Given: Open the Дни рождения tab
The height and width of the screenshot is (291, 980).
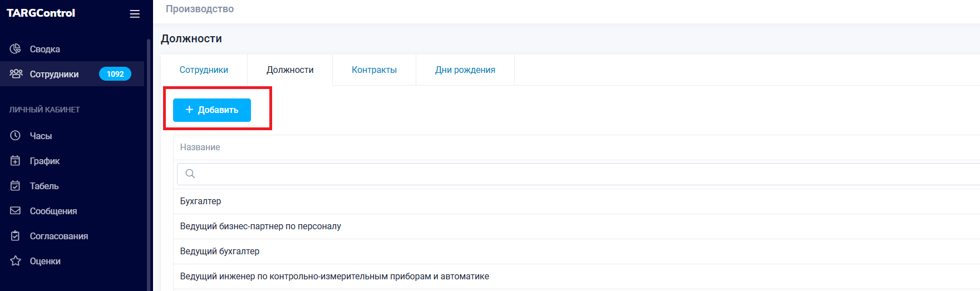Looking at the screenshot, I should (465, 70).
